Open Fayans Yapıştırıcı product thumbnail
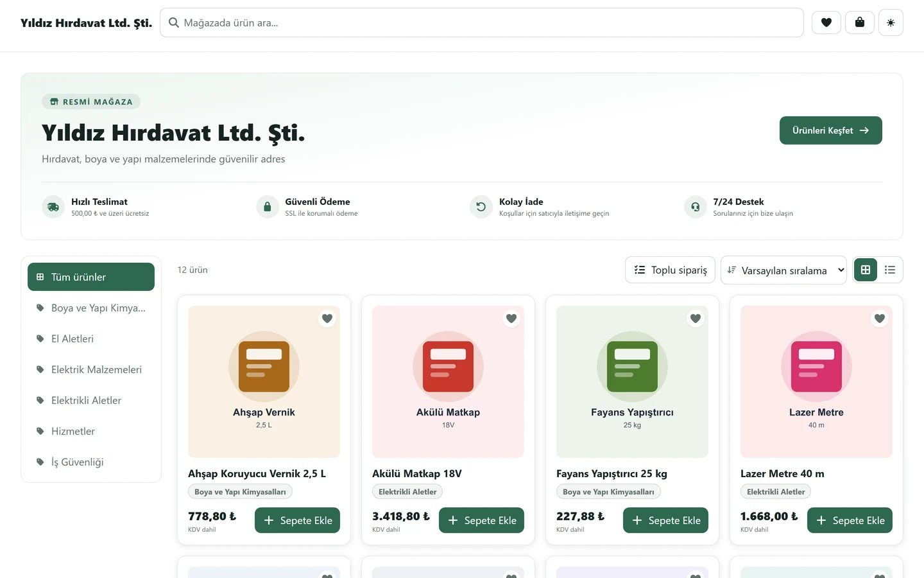 [x=632, y=381]
